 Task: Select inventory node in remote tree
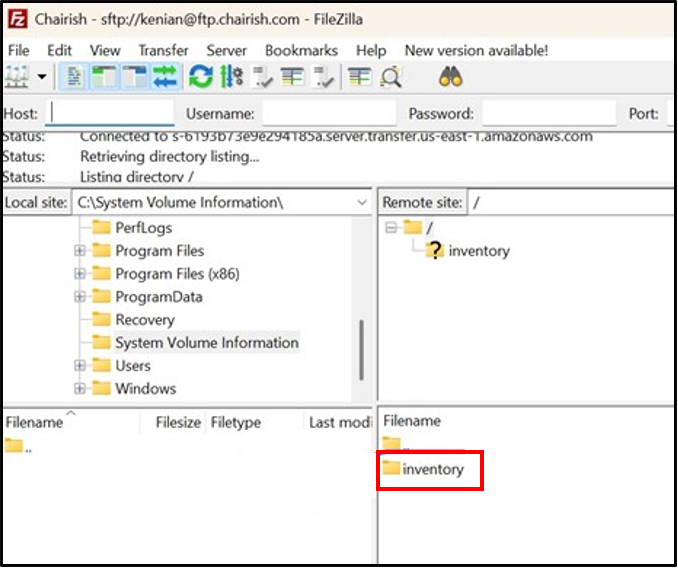coord(468,251)
